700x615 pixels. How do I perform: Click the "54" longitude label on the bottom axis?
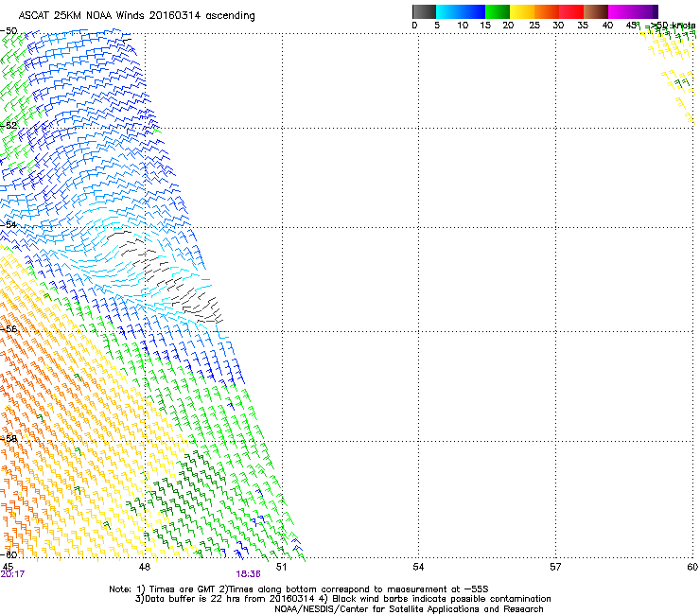coord(418,567)
